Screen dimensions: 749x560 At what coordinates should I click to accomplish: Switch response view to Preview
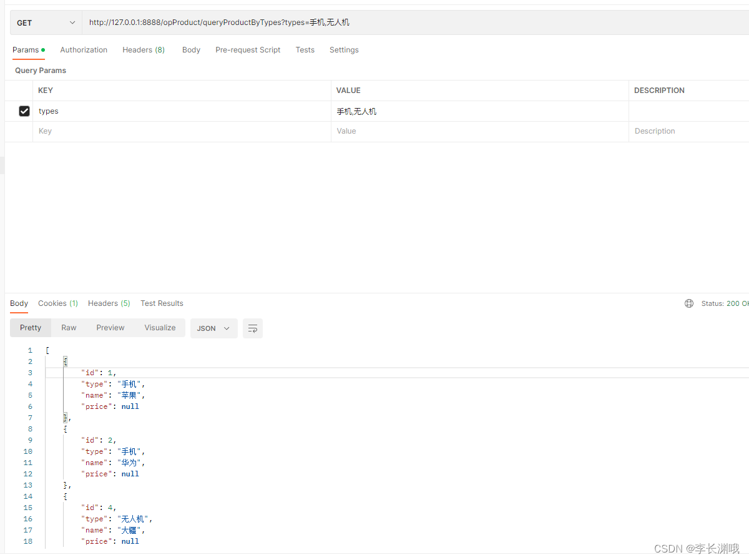point(110,328)
